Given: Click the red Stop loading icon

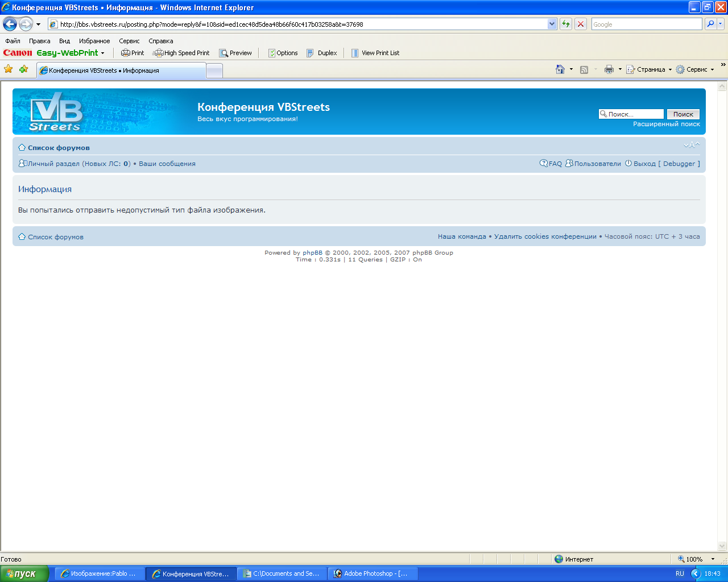Looking at the screenshot, I should coord(581,24).
